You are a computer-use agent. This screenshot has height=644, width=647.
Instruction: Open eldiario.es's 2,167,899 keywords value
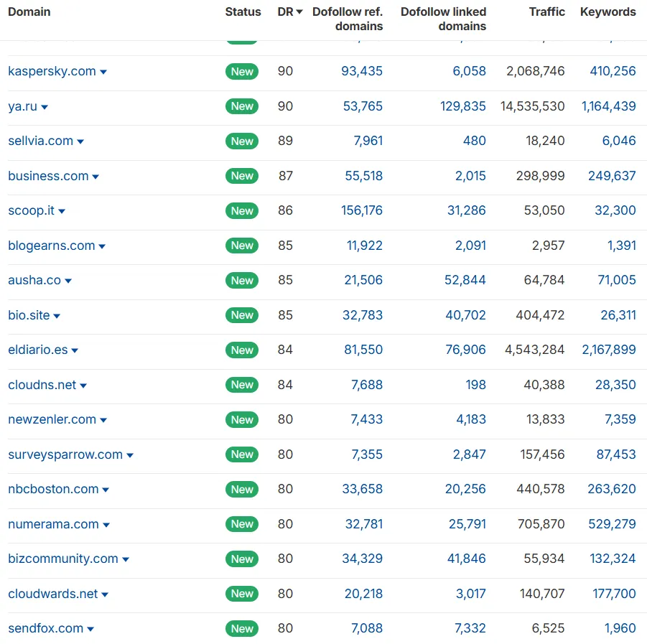point(609,350)
